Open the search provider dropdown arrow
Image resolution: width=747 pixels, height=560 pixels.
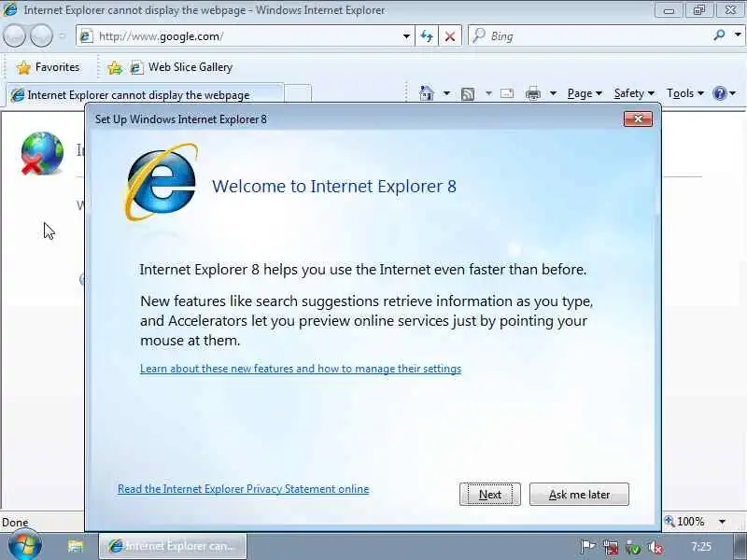(738, 35)
